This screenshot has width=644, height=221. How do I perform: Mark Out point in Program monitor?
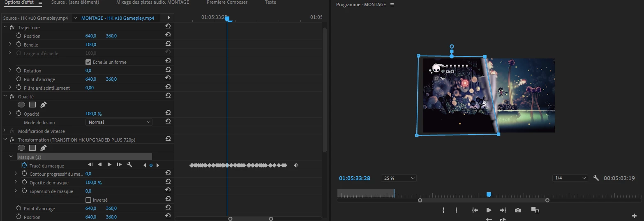pyautogui.click(x=456, y=210)
